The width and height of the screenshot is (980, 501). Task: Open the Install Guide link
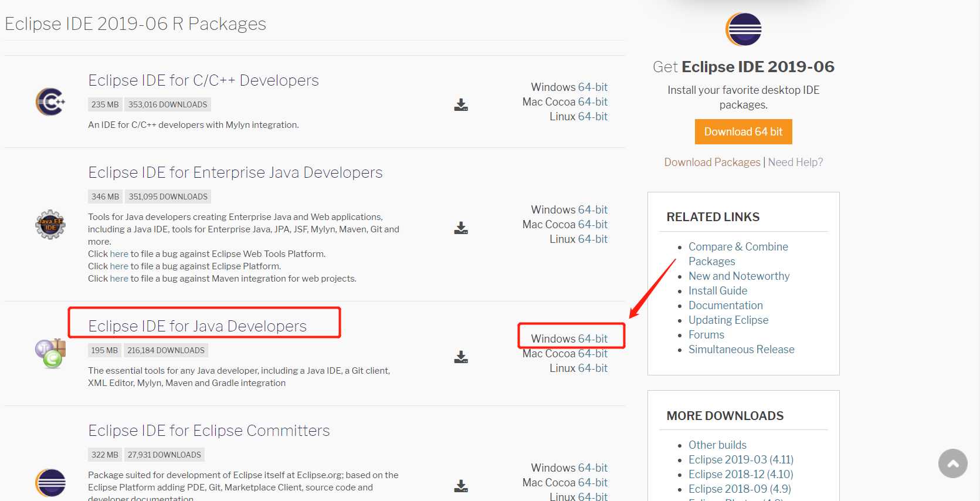tap(718, 290)
